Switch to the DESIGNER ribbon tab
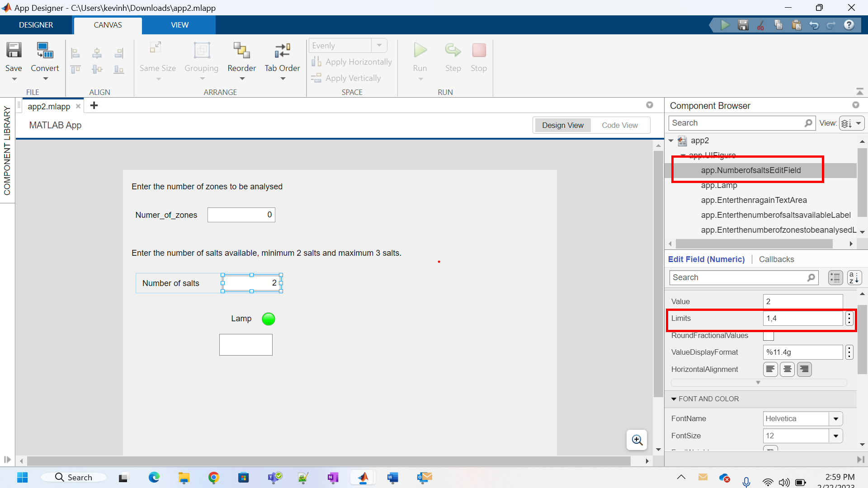The width and height of the screenshot is (868, 488). tap(36, 25)
